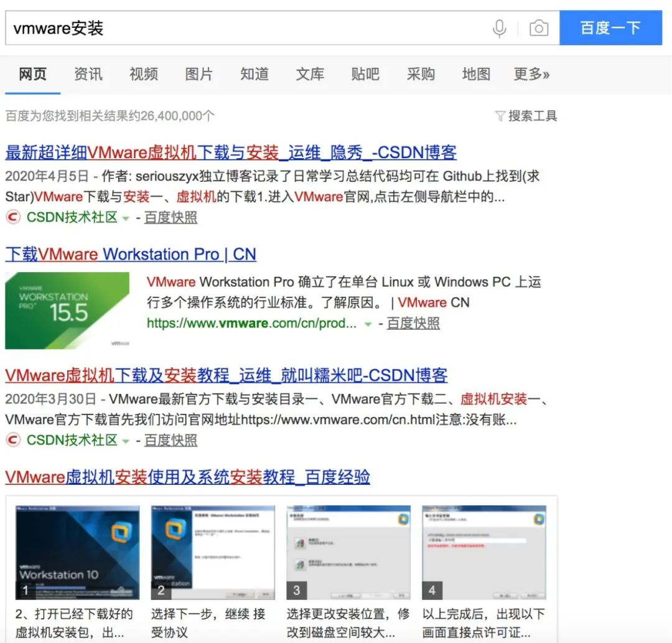Select the 采购 tab
Image resolution: width=672 pixels, height=643 pixels.
pos(421,73)
